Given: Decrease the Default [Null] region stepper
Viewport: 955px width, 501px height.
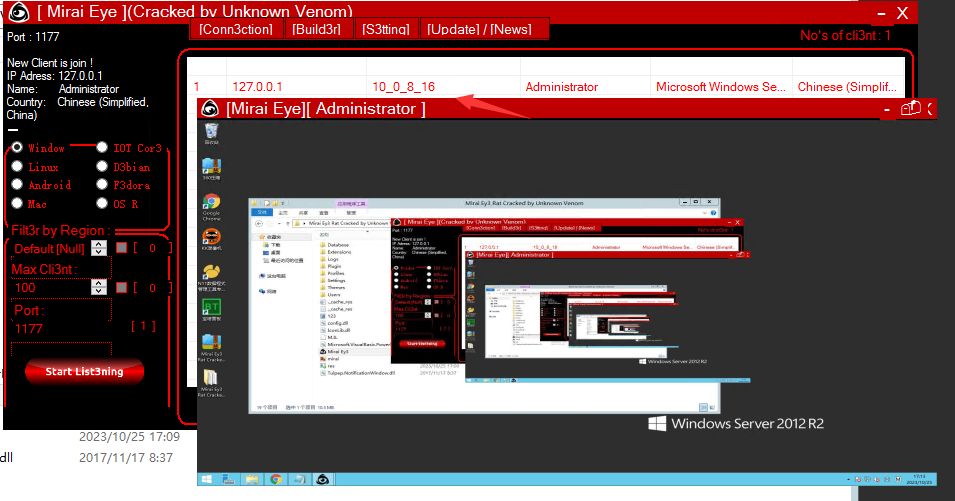Looking at the screenshot, I should click(x=99, y=251).
